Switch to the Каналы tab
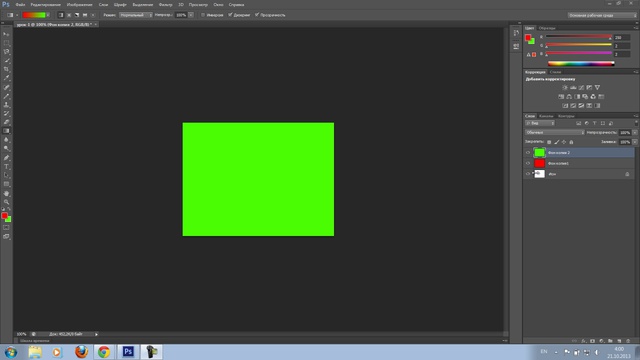The height and width of the screenshot is (360, 640). coord(546,116)
